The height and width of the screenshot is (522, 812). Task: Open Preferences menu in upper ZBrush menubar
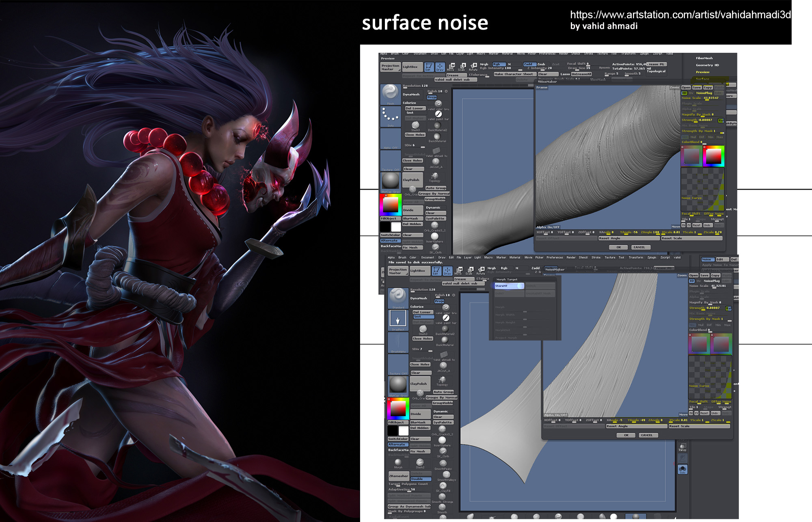(x=547, y=54)
